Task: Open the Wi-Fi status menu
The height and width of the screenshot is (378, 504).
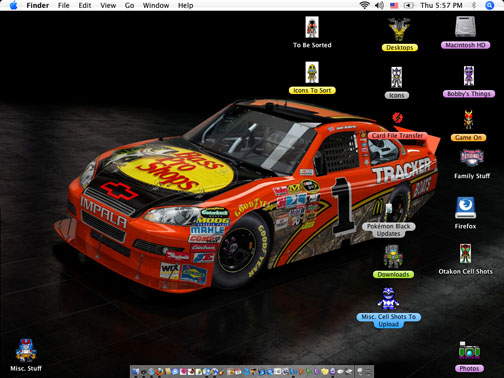Action: (364, 5)
